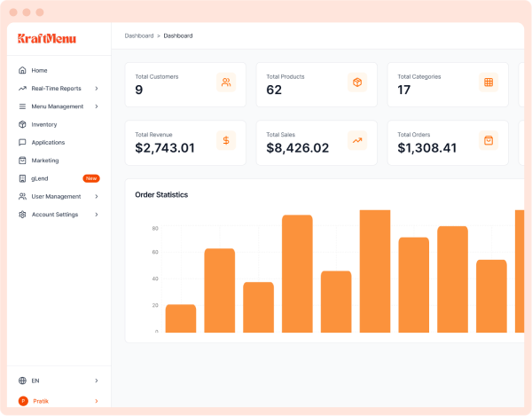Click the KraftMenu logo
The width and height of the screenshot is (532, 416).
coord(47,38)
